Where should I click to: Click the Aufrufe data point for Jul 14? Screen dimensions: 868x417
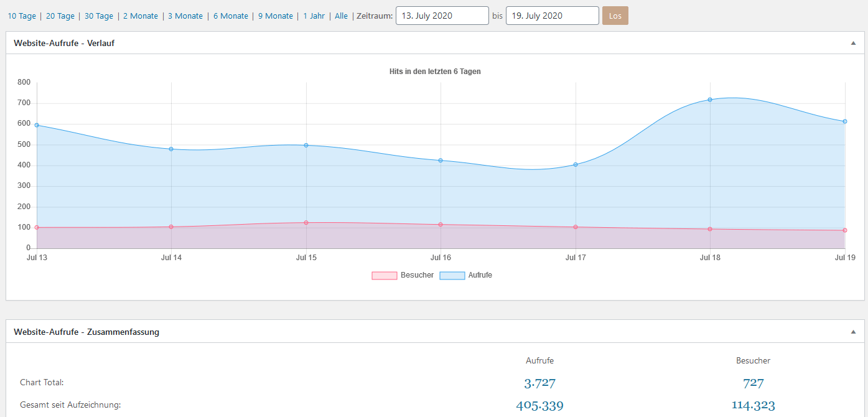(171, 149)
